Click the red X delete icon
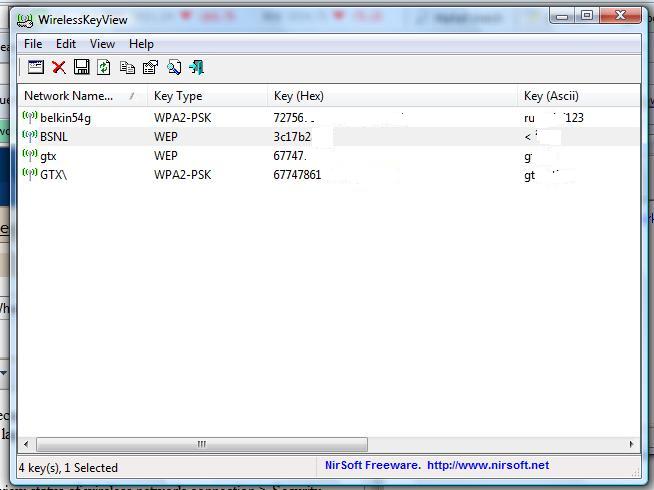 click(59, 67)
